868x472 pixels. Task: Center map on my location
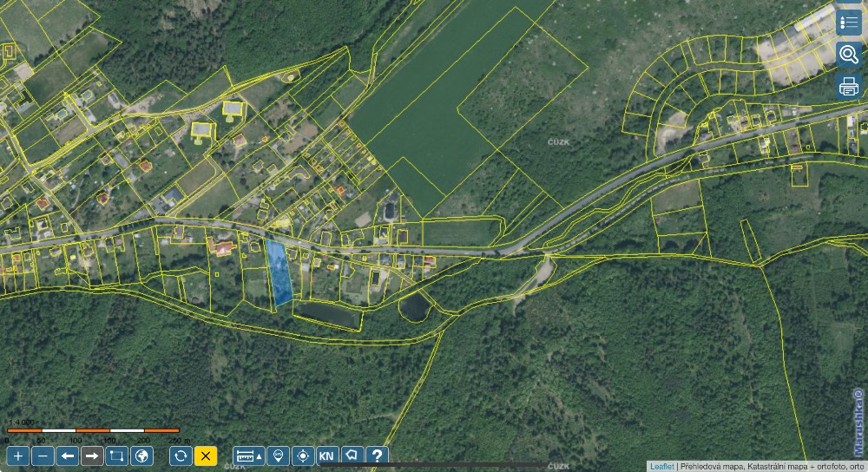pos(303,456)
